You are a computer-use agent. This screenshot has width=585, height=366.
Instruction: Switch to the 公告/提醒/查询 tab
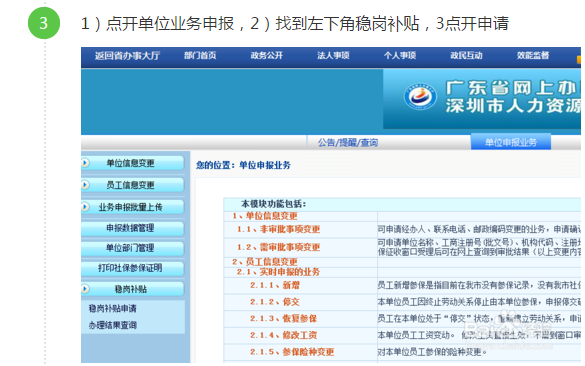[x=348, y=143]
